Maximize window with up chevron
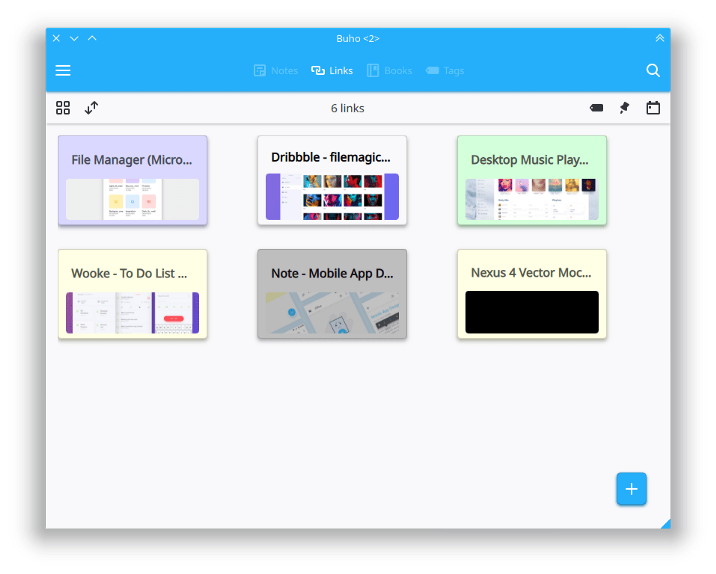The height and width of the screenshot is (574, 716). [x=92, y=38]
